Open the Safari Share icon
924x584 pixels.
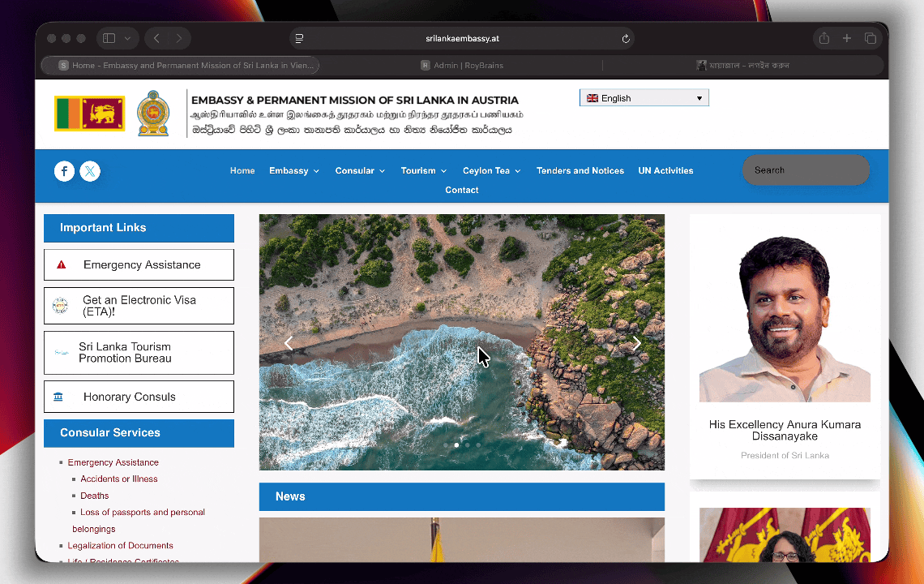[x=823, y=38]
